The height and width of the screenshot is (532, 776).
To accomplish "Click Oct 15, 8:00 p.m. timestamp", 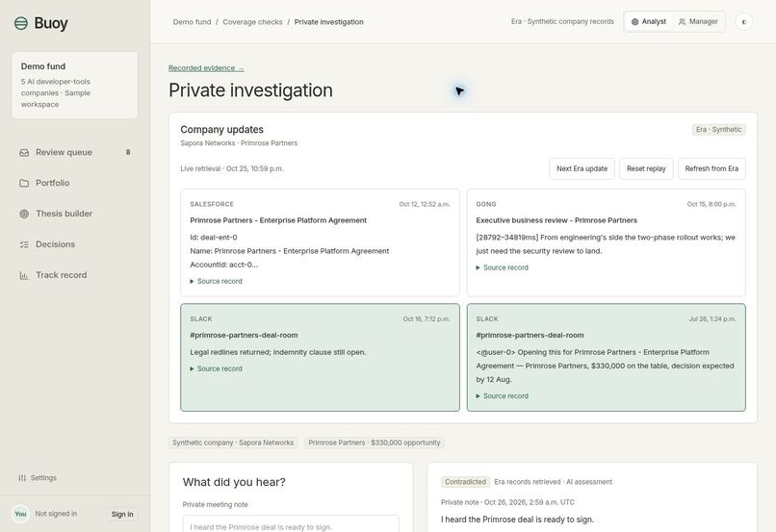I will 711,204.
